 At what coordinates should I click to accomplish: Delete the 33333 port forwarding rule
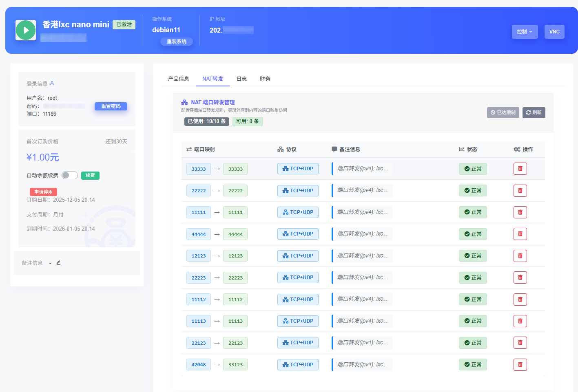520,169
